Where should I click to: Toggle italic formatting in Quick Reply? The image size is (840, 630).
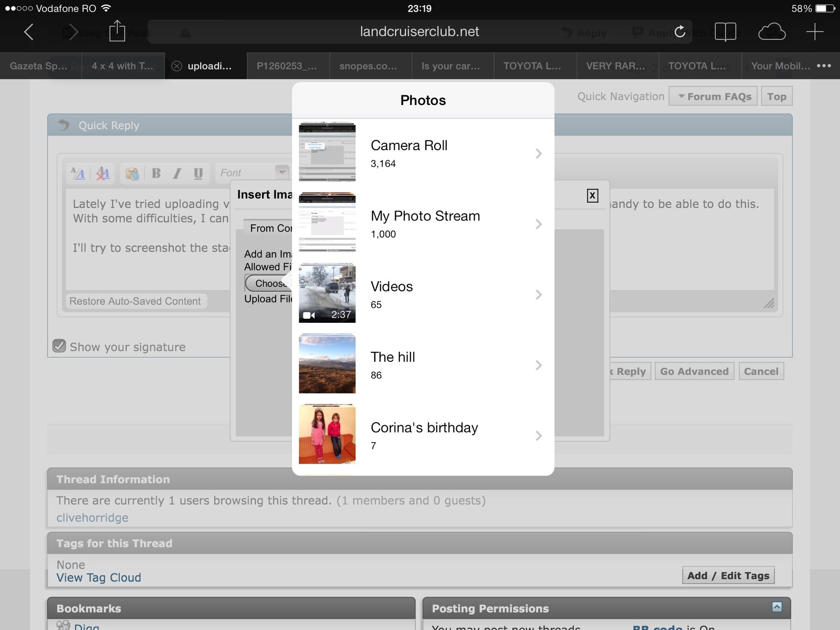(177, 173)
